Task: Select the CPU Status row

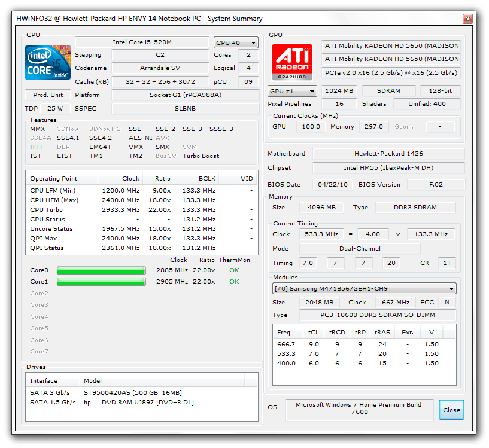Action: 142,219
